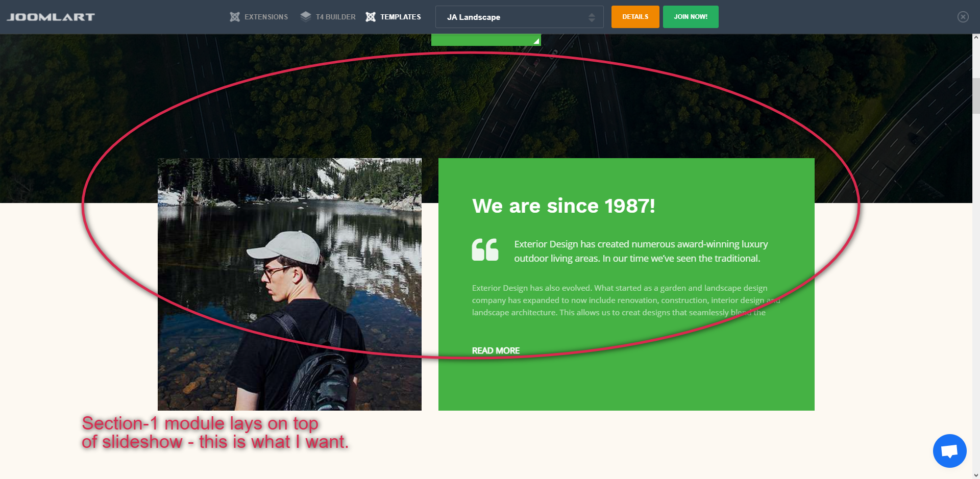
Task: Click the green Join Now button
Action: (x=690, y=17)
